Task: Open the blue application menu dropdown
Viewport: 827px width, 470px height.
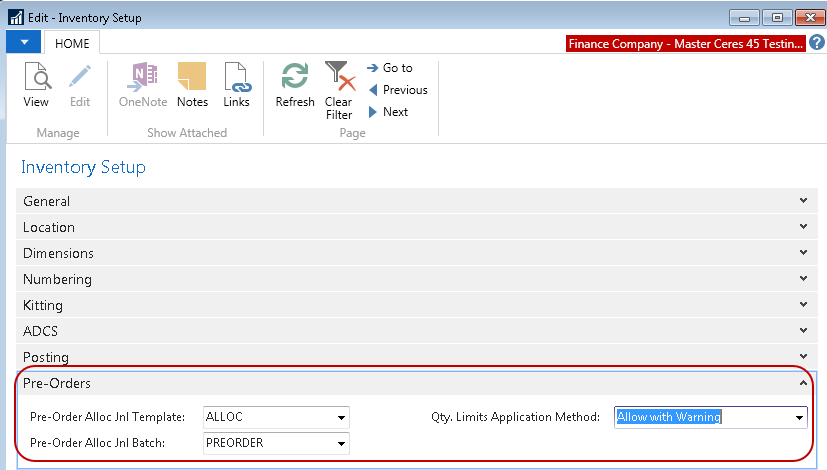Action: 24,43
